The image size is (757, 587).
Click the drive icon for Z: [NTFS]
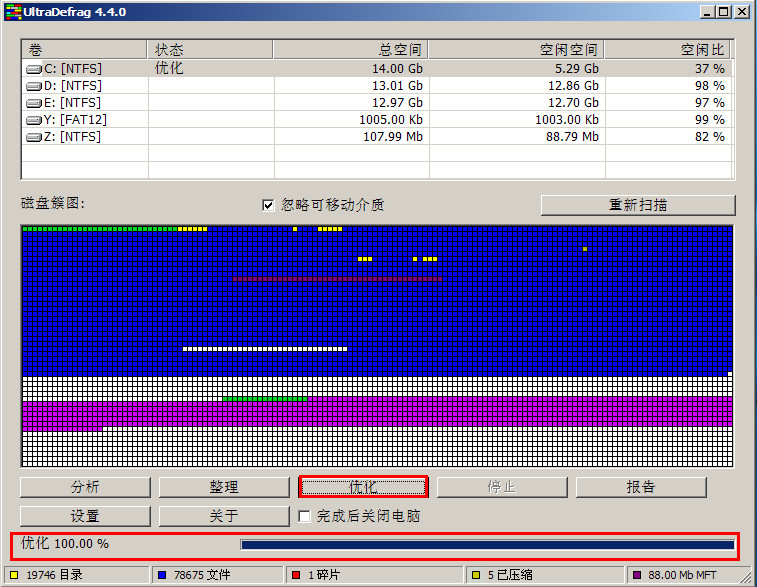[34, 138]
